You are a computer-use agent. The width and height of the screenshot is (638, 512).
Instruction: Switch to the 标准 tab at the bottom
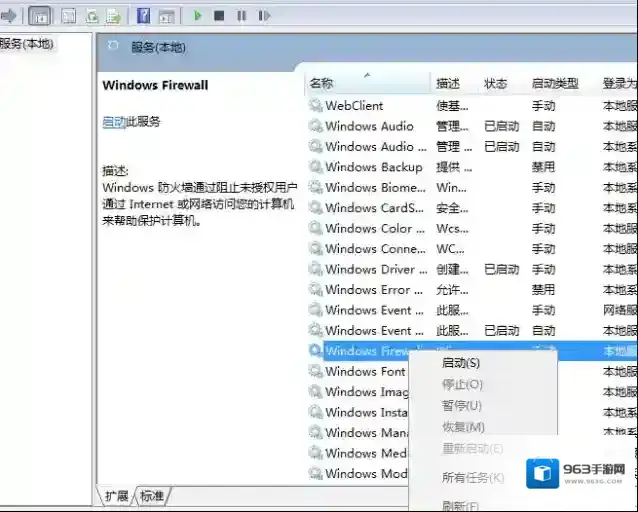[x=152, y=496]
